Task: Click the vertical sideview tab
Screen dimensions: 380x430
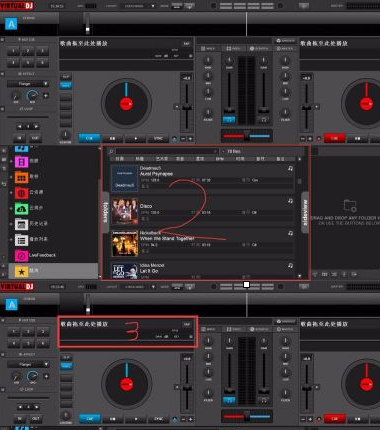Action: [x=304, y=213]
